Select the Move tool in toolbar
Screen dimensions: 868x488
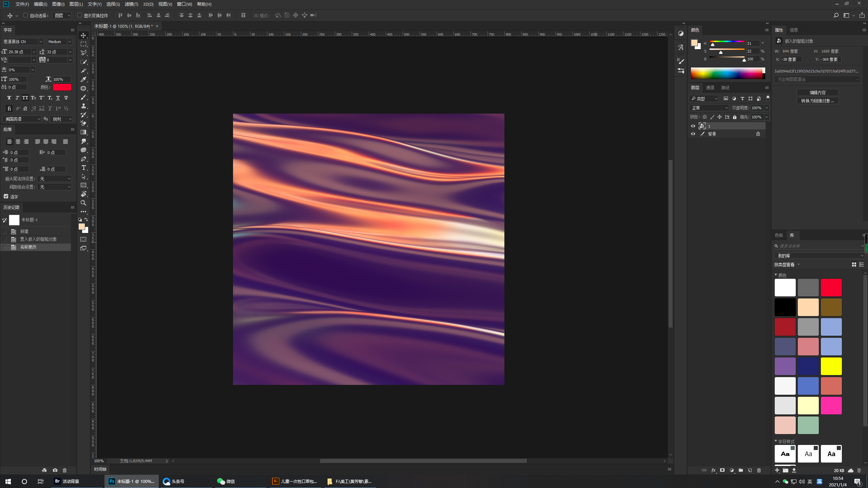[83, 35]
